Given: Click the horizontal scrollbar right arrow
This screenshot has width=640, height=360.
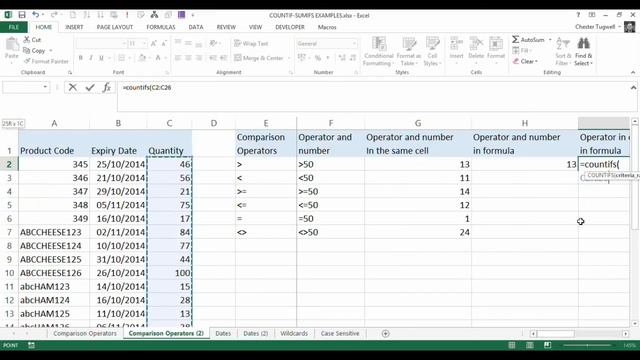Looking at the screenshot, I should tap(625, 333).
